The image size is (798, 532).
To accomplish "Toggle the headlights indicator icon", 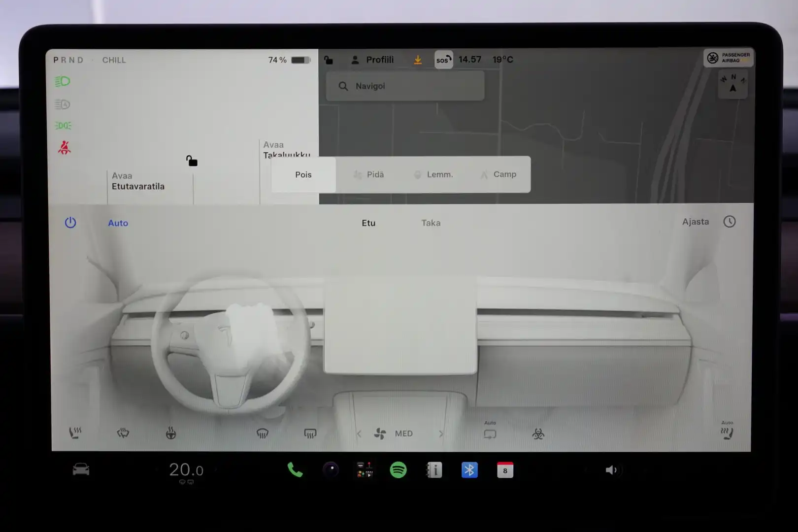I will tap(63, 81).
